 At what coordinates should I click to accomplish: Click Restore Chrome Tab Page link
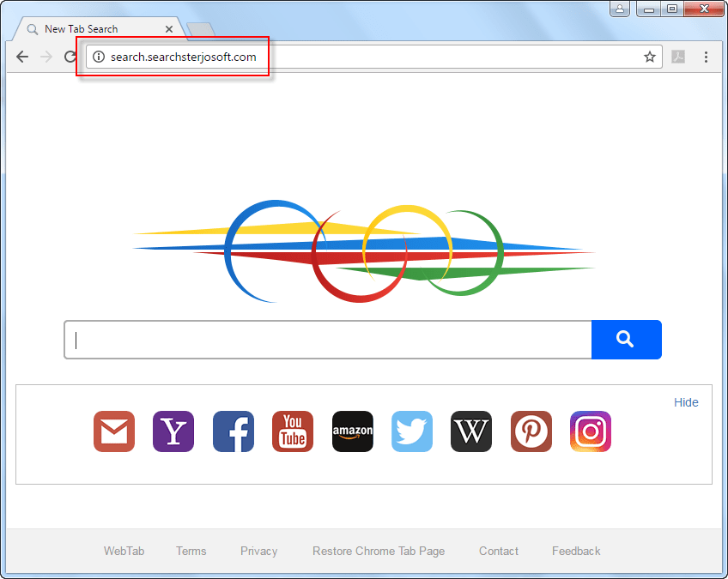tap(379, 552)
